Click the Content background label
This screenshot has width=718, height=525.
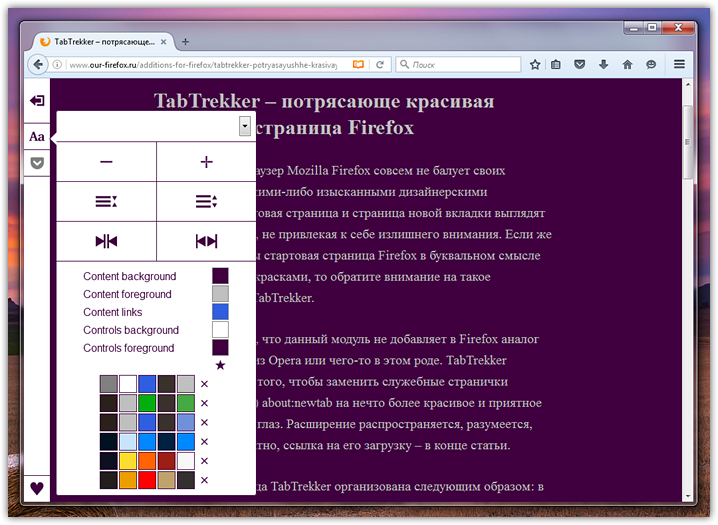pos(130,276)
